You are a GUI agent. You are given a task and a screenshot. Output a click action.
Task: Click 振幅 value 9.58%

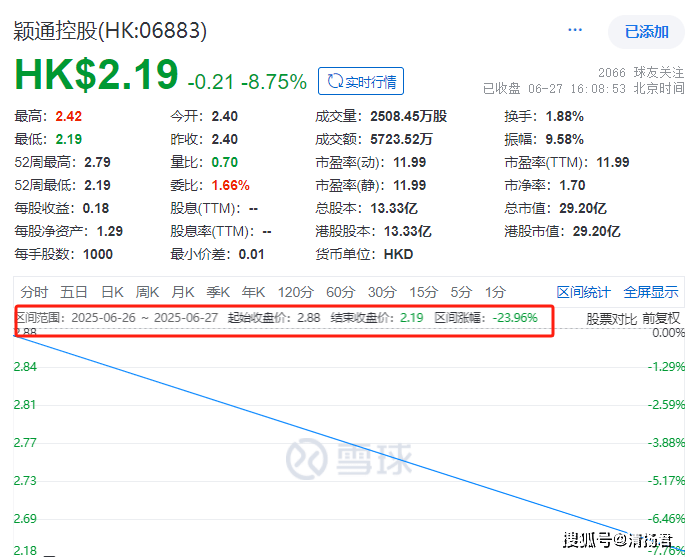[x=564, y=139]
